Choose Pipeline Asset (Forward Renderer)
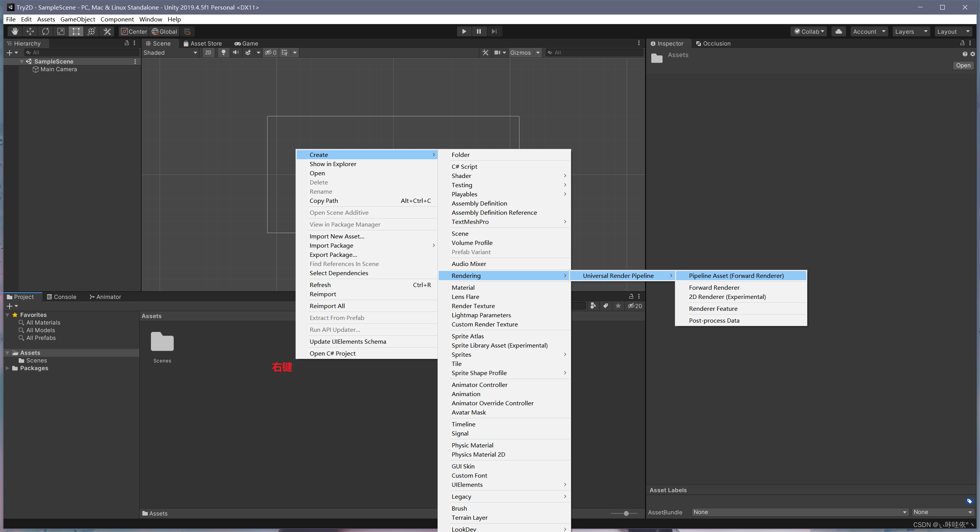This screenshot has width=980, height=532. click(x=741, y=276)
